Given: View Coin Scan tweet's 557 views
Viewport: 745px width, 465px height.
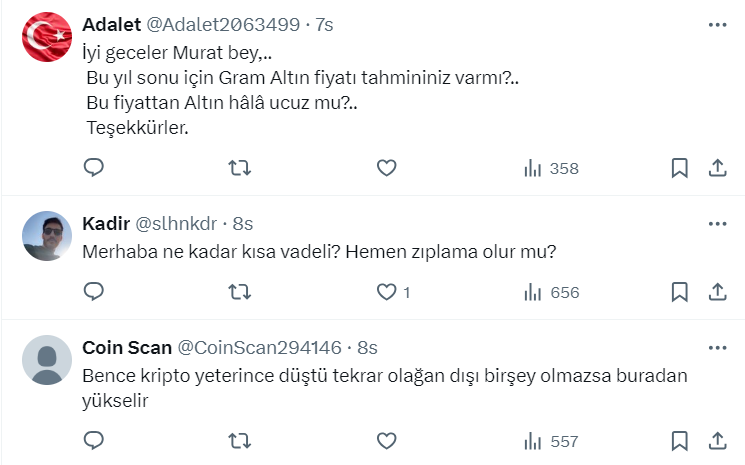Looking at the screenshot, I should pos(551,440).
